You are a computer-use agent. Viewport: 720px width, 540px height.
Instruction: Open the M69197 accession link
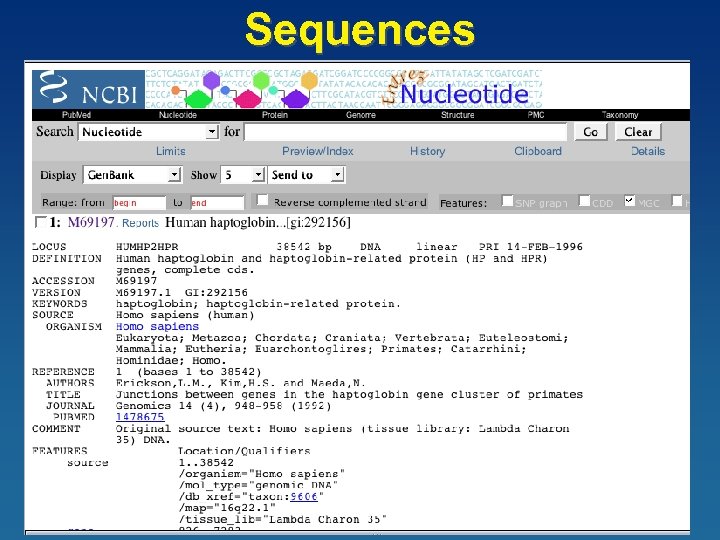[91, 223]
